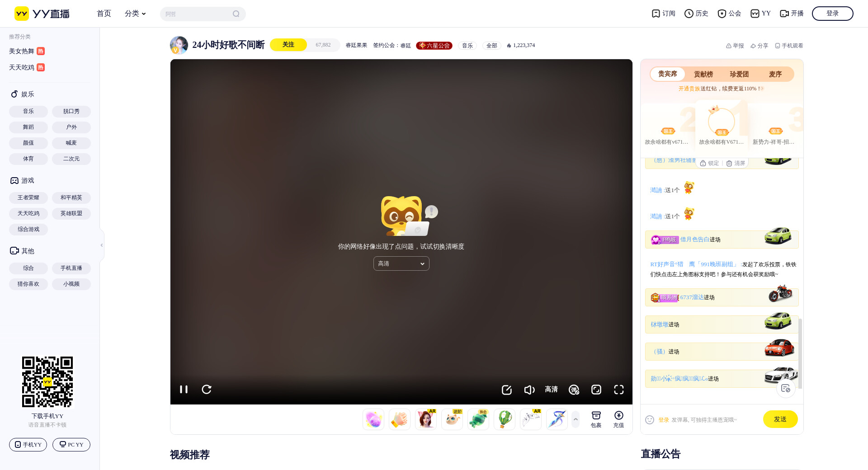Pause the live stream playback
This screenshot has height=470, width=868.
click(x=184, y=389)
